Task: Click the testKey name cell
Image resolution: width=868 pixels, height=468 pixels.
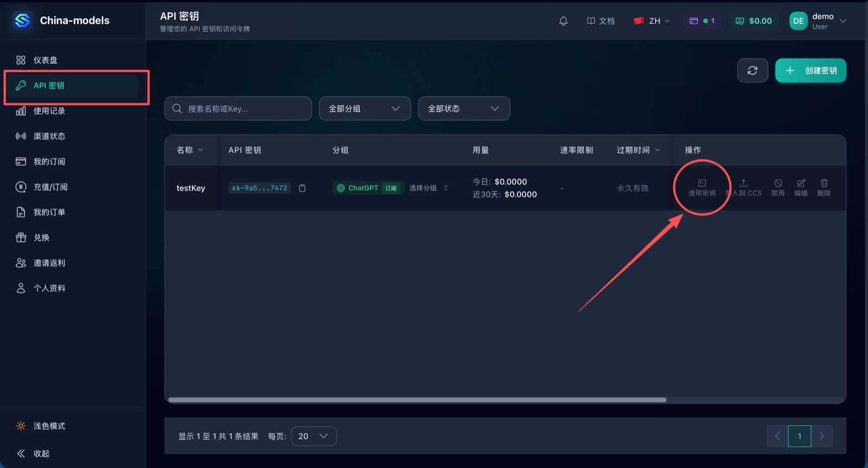Action: pyautogui.click(x=191, y=188)
